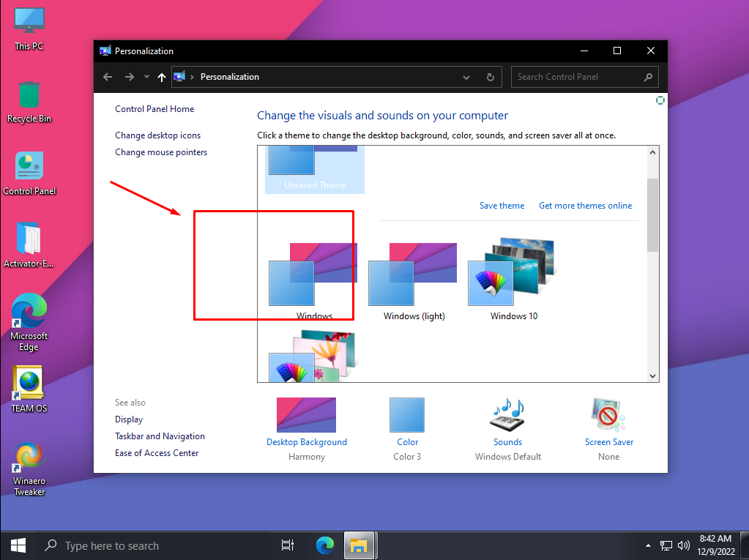Launch Microsoft Edge desktop shortcut
Viewport: 749px width, 560px height.
point(29,322)
